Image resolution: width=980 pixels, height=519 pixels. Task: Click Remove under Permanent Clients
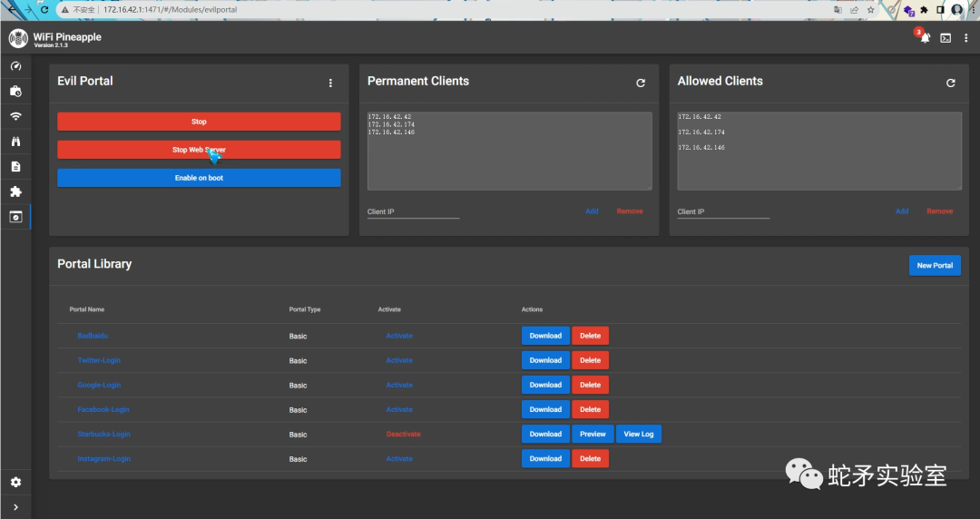pos(630,211)
